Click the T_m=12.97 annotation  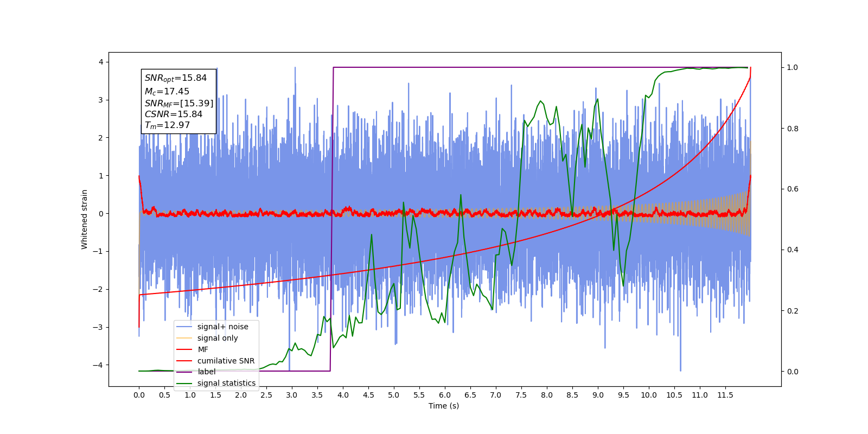tap(167, 125)
